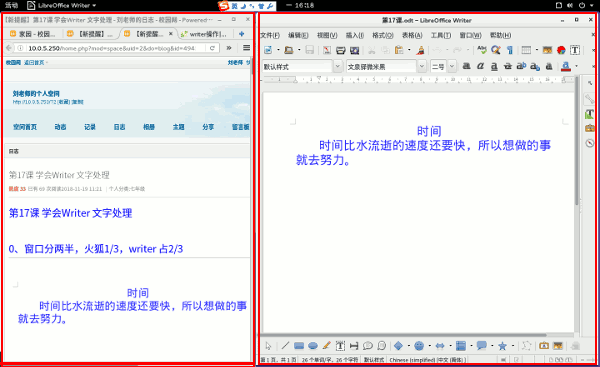Run the spelling check ABC icon
The width and height of the screenshot is (600, 367).
click(482, 50)
